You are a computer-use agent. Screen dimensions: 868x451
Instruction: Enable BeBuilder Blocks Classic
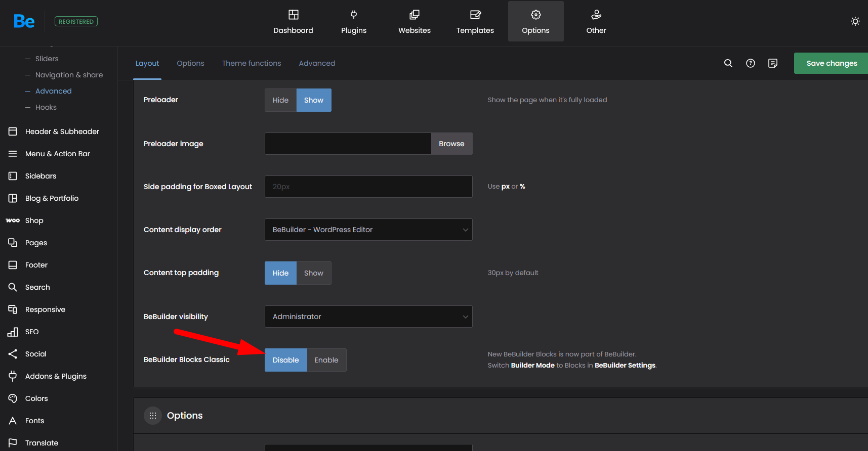click(x=326, y=360)
